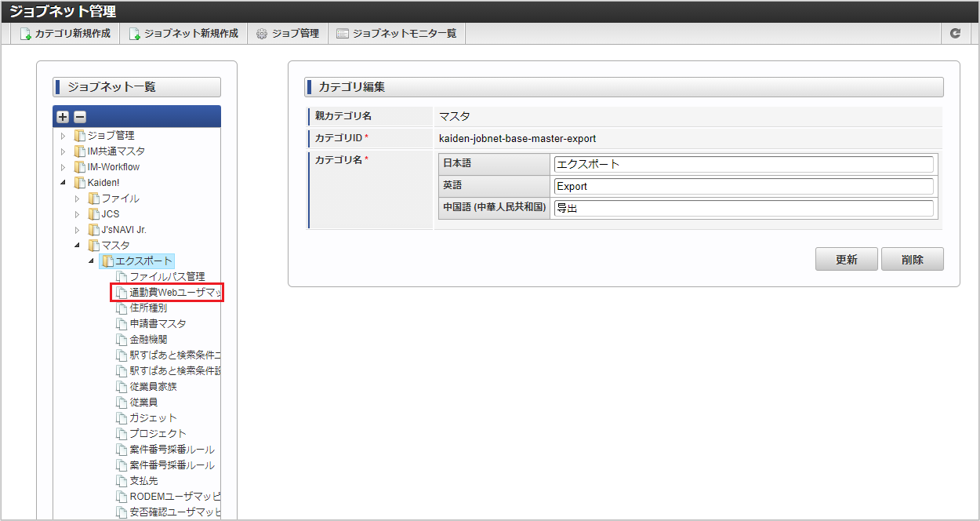Screen dimensions: 980x521
Task: Click the 中国語 field containing 导出
Action: [x=743, y=208]
